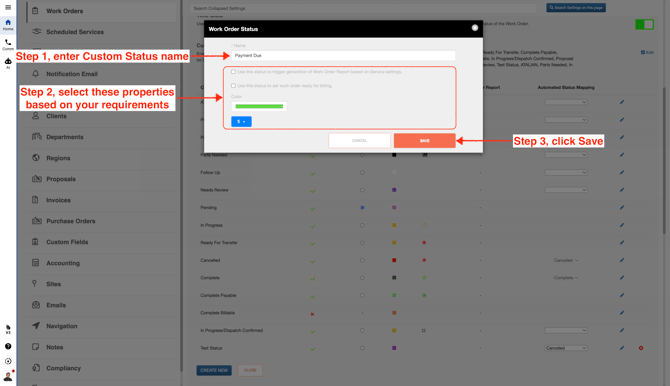Edit the Pending status pencil
The image size is (670, 386).
(622, 208)
